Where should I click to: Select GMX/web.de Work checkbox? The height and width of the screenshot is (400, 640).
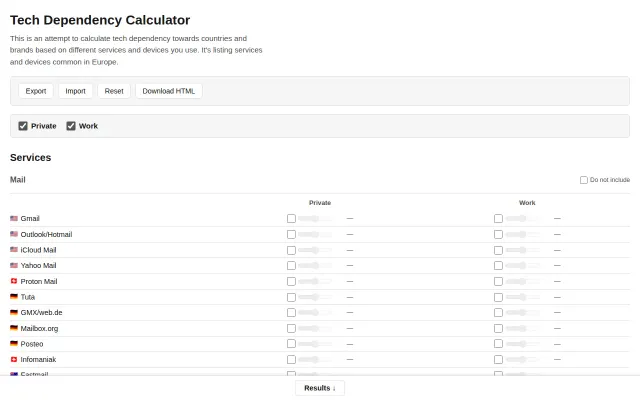tap(498, 312)
